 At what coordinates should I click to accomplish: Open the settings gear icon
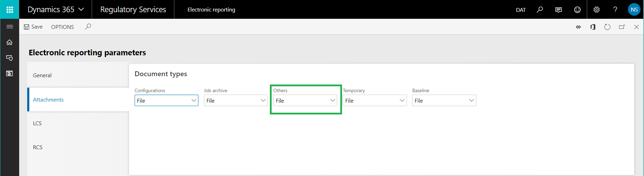(597, 10)
